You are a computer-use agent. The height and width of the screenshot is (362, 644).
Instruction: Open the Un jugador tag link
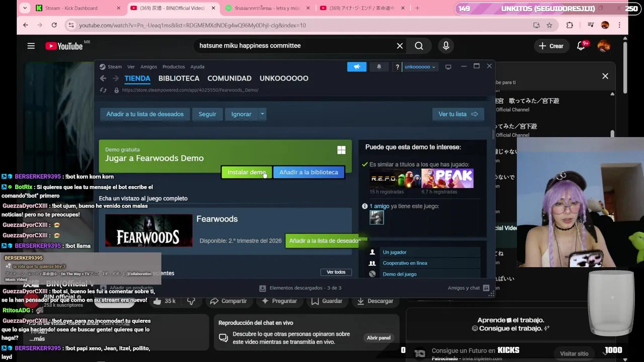(394, 252)
